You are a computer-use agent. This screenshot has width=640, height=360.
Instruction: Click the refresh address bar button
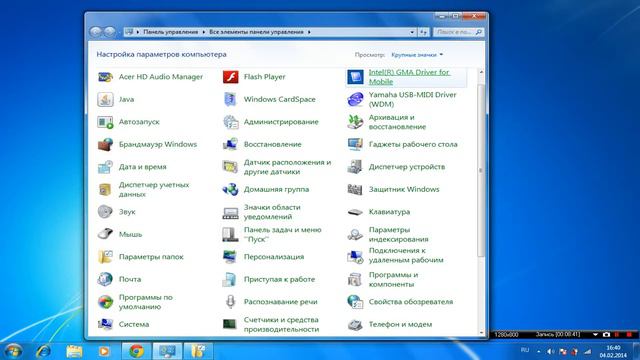tap(423, 32)
